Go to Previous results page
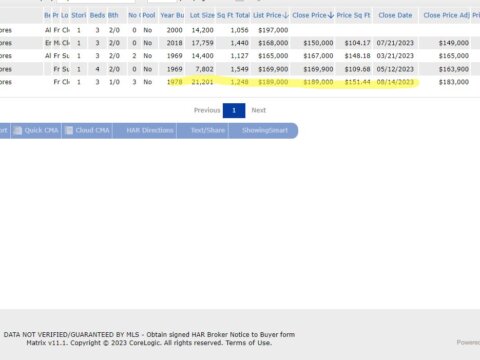This screenshot has width=480, height=360. coord(207,110)
